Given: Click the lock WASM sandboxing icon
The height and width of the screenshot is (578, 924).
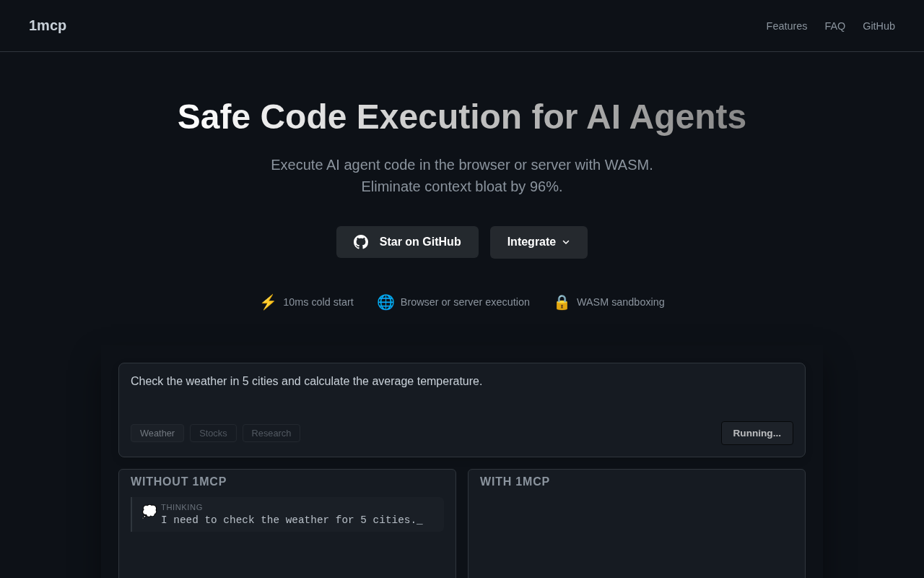Looking at the screenshot, I should (x=562, y=302).
